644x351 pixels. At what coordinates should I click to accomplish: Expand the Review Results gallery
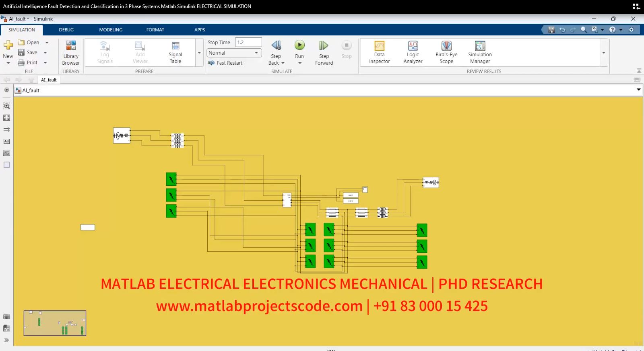603,53
